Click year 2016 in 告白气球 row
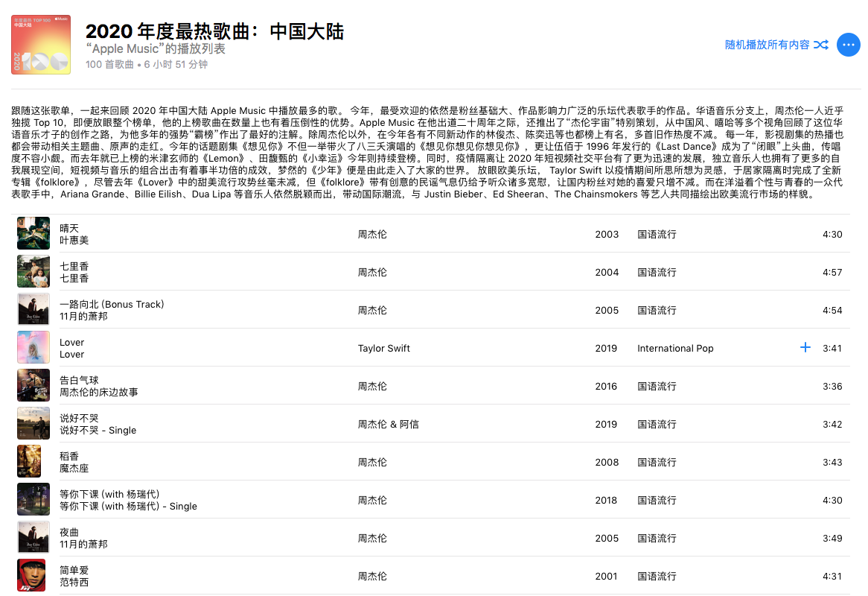868x596 pixels. (606, 386)
